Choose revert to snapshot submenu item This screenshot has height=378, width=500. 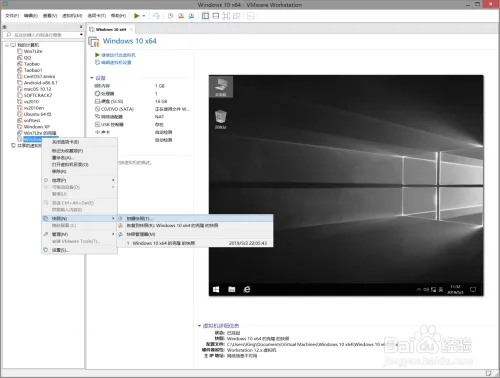tap(195, 226)
